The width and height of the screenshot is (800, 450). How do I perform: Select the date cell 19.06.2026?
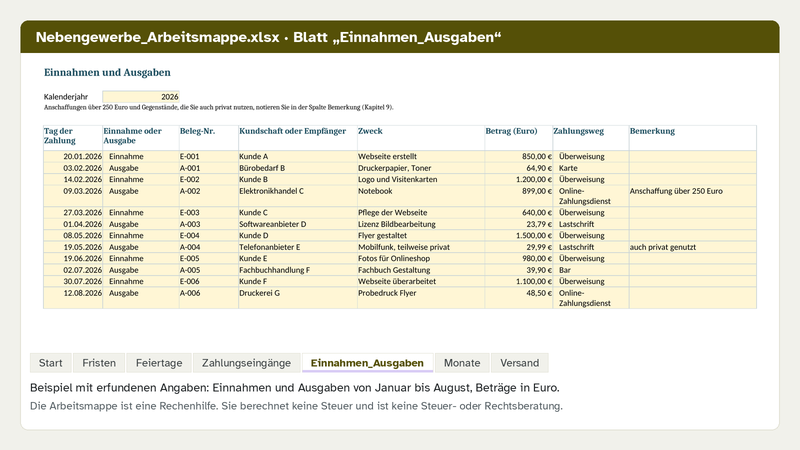(x=73, y=259)
